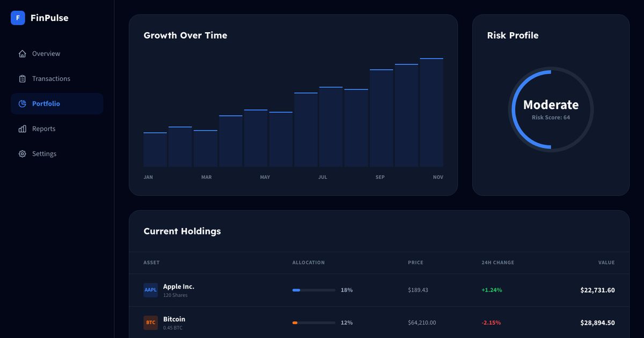Click the $28,894.50 value cell

[x=597, y=323]
